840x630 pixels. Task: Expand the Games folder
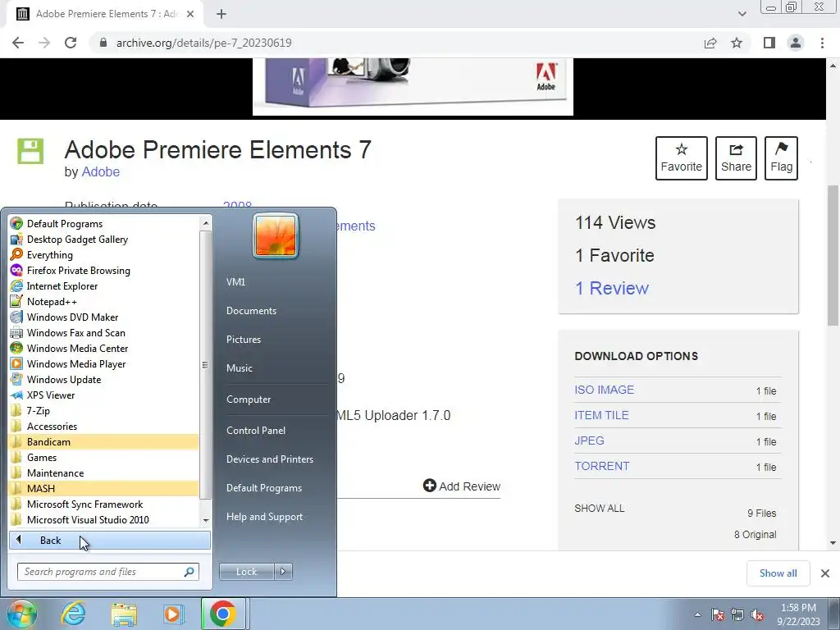coord(104,457)
